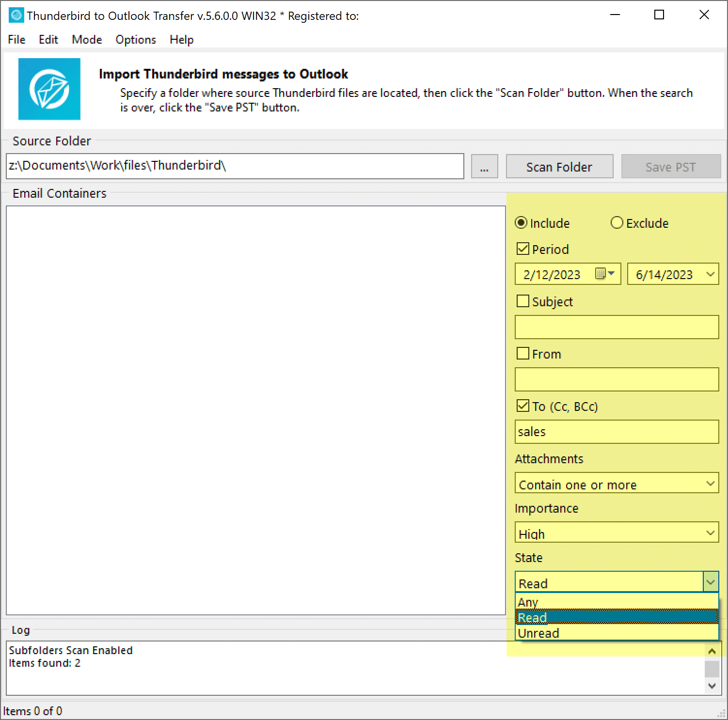Choose Any in State list
This screenshot has height=720, width=728.
click(x=617, y=602)
